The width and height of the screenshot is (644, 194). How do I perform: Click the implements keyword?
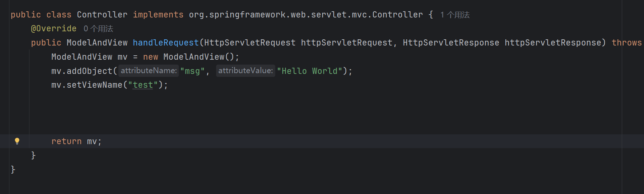click(158, 15)
